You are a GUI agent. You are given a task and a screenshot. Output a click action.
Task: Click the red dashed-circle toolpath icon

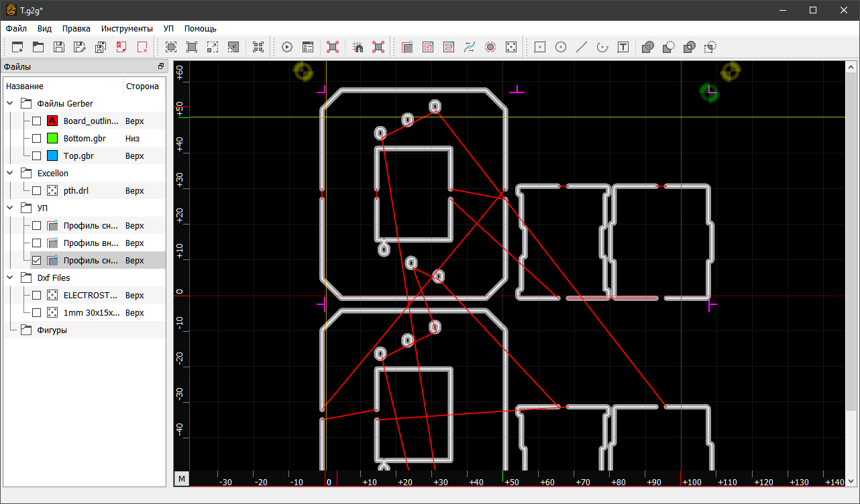pos(490,47)
